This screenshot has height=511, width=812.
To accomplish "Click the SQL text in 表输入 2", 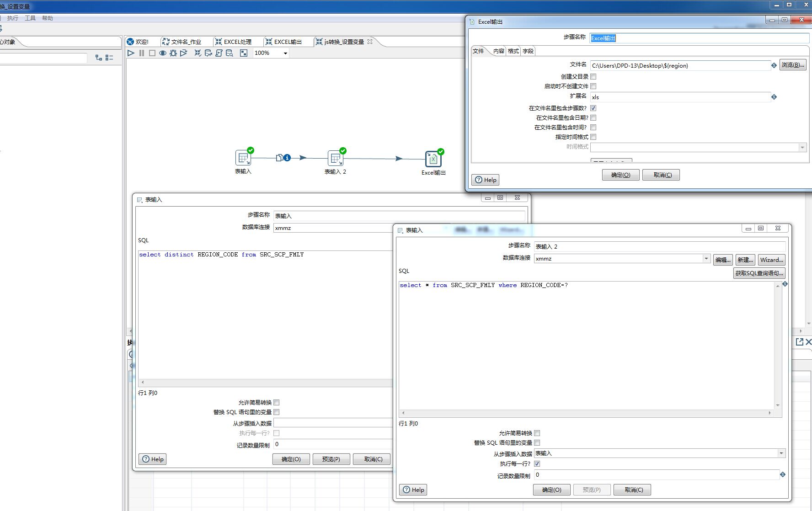I will 484,285.
